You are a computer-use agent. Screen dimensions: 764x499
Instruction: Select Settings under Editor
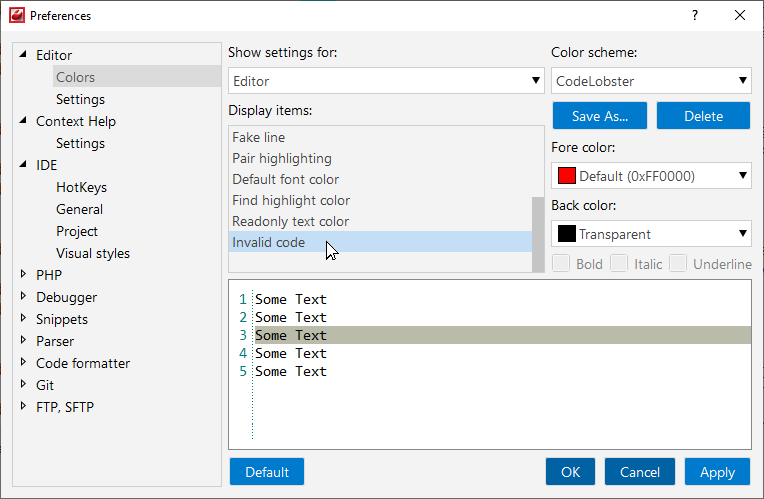[80, 99]
